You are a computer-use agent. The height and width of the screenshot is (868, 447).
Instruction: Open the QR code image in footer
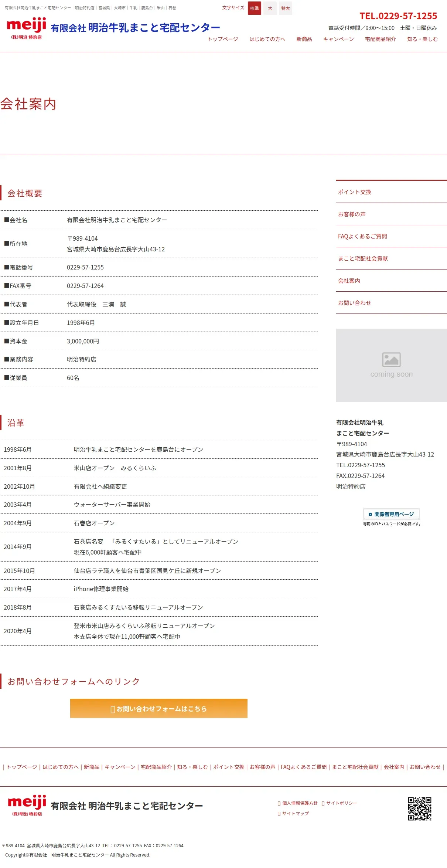pyautogui.click(x=420, y=808)
